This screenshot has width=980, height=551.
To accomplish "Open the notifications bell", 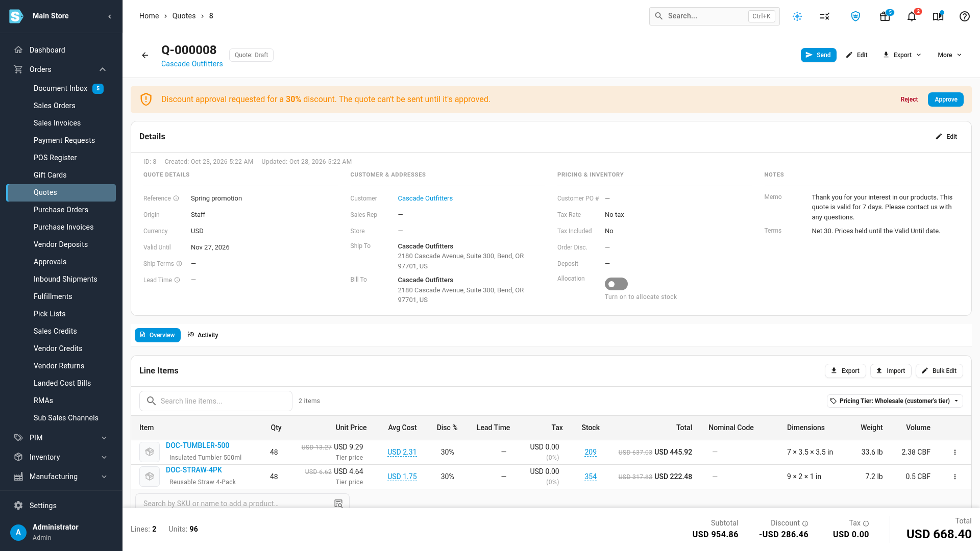I will 912,16.
